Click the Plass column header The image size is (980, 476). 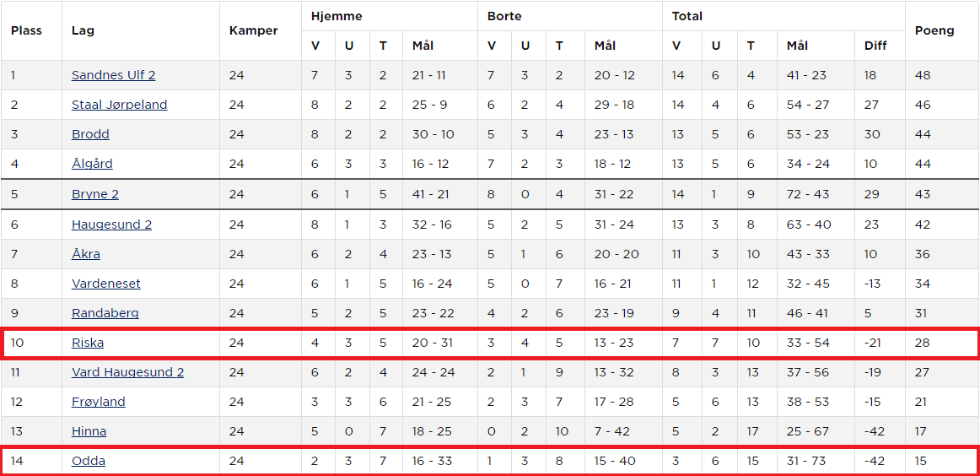26,30
